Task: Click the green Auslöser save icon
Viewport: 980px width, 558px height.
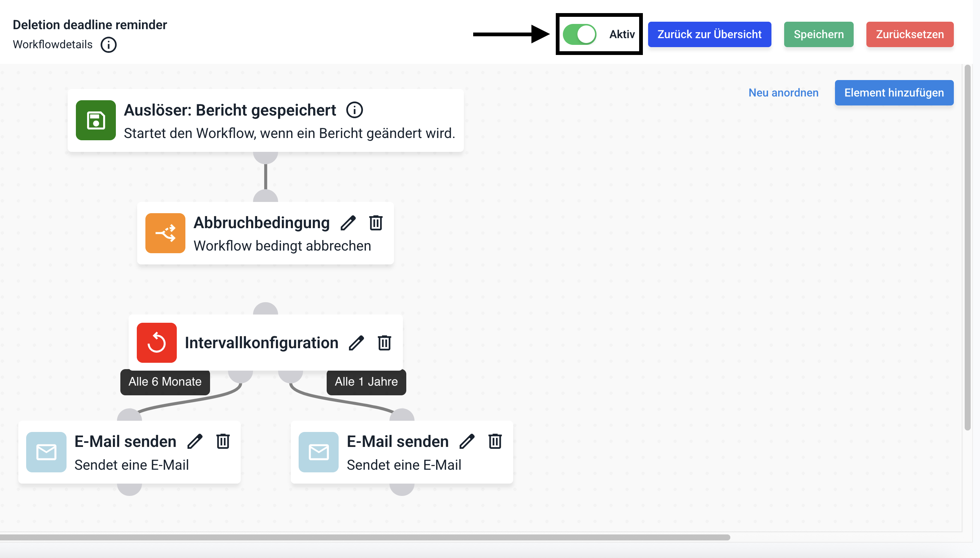Action: pos(96,120)
